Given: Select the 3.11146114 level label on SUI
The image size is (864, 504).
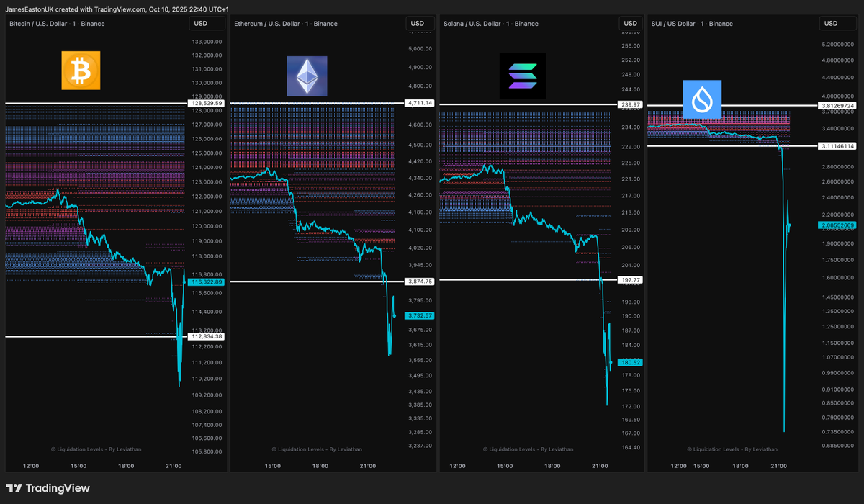Looking at the screenshot, I should point(837,146).
